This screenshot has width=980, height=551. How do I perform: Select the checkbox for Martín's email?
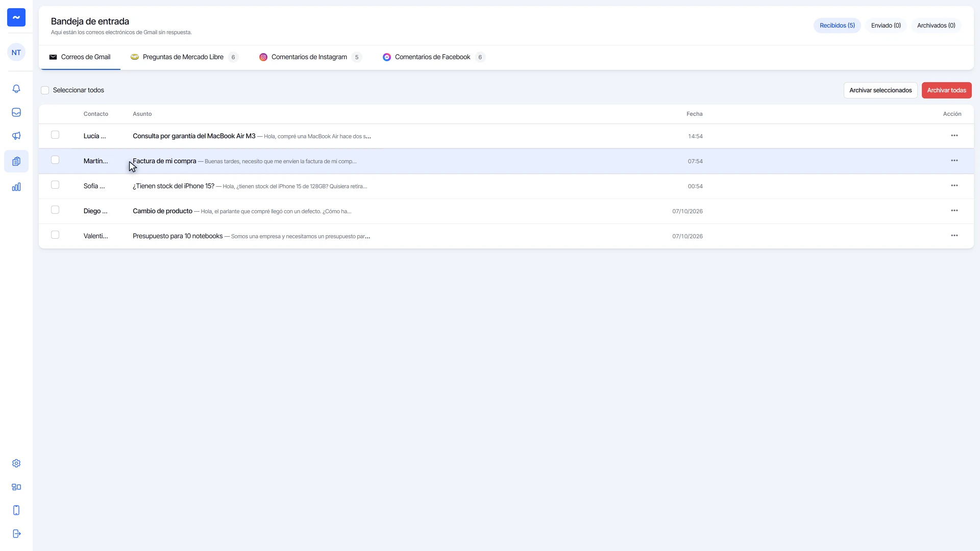(x=55, y=160)
